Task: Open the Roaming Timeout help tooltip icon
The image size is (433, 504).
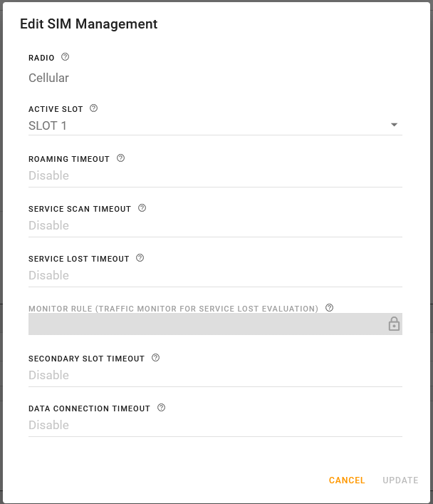Action: click(120, 158)
